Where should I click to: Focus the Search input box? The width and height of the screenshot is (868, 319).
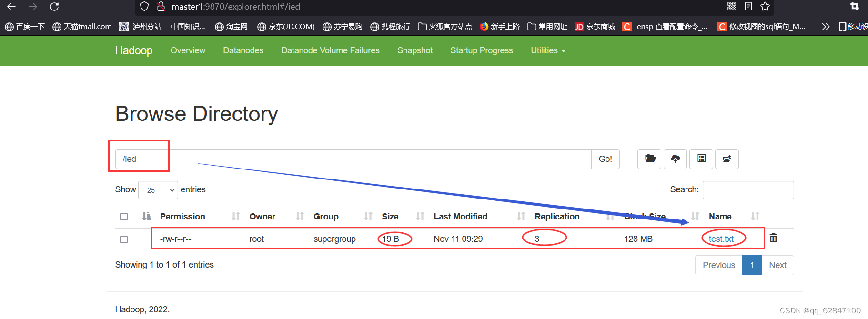748,189
